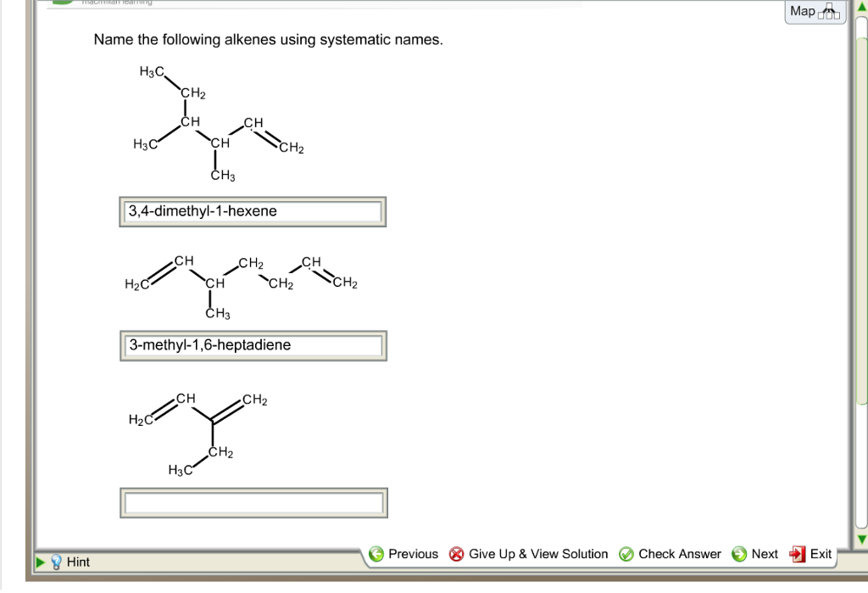Click the green Check Answer checkmark icon

click(626, 554)
